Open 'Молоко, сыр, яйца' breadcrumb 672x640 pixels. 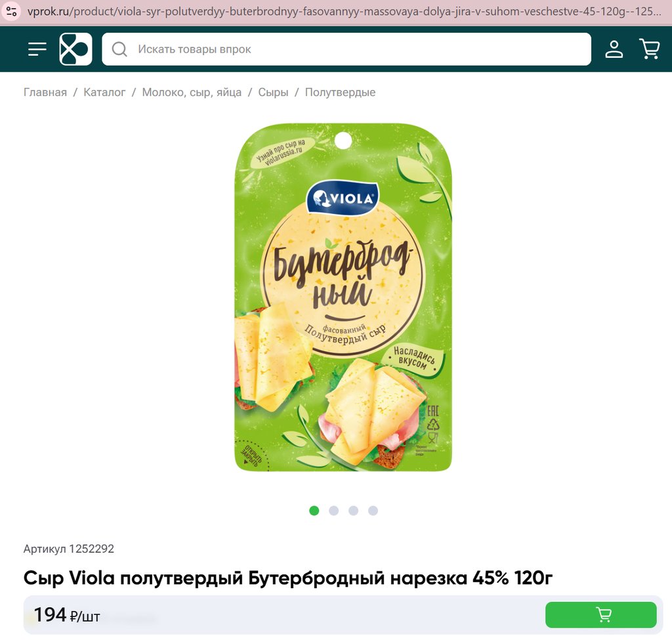coord(192,92)
